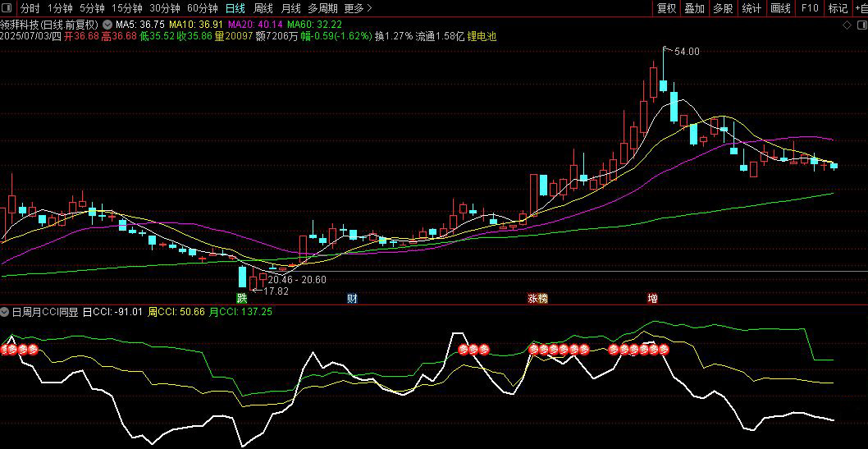This screenshot has height=449, width=868.
Task: Click the green 跌 event marker
Action: point(241,299)
